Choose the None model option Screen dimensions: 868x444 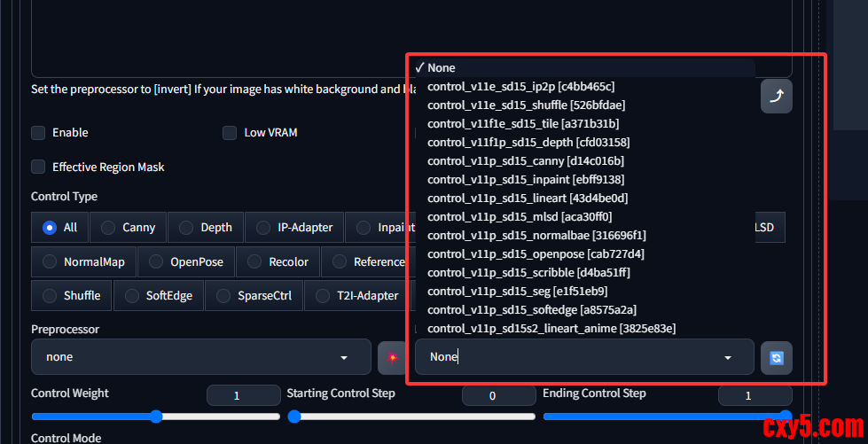click(x=442, y=68)
